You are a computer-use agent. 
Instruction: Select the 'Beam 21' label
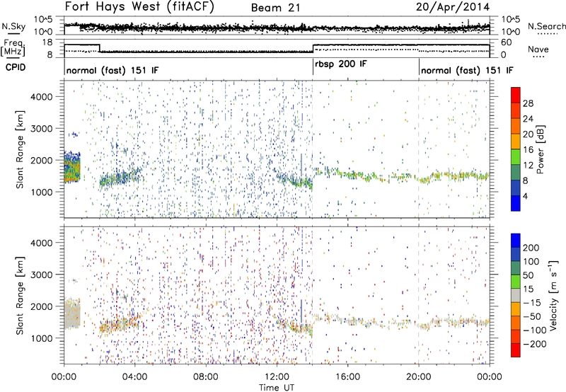click(x=275, y=8)
